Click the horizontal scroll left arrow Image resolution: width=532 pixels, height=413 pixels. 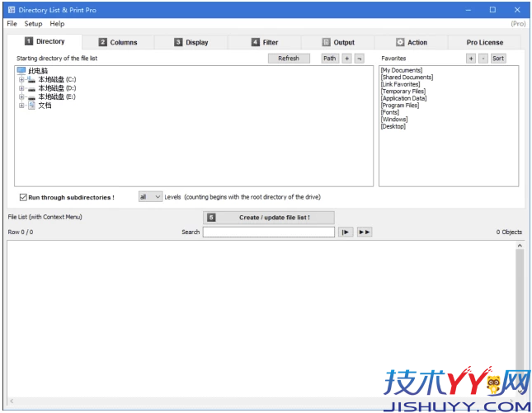click(x=12, y=401)
